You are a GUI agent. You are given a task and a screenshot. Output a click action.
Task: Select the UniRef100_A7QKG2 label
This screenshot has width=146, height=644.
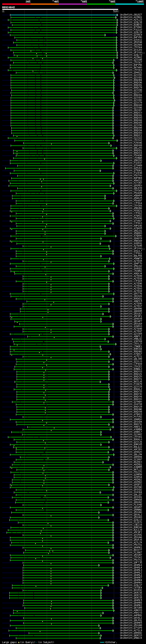131,216
